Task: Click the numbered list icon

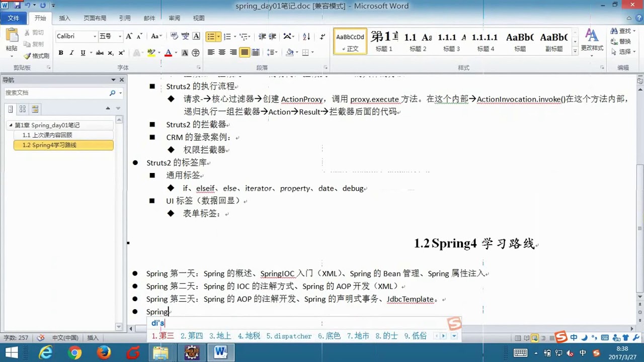Action: (x=227, y=37)
